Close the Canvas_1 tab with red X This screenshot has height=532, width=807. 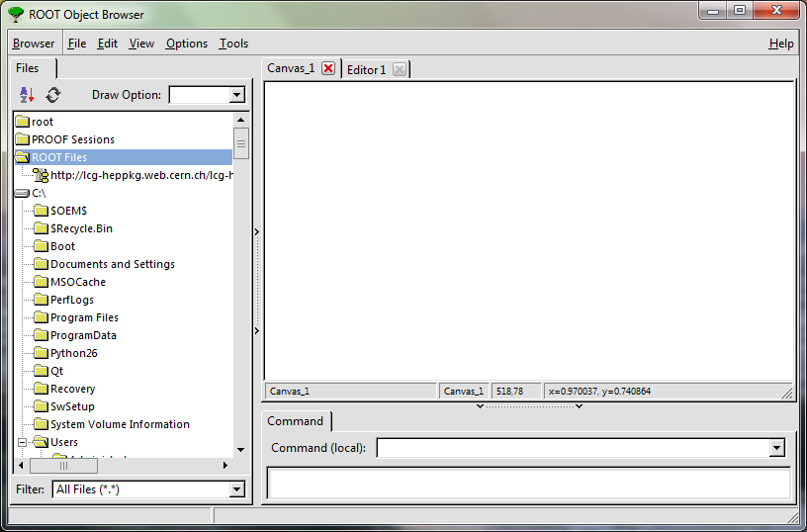coord(328,68)
